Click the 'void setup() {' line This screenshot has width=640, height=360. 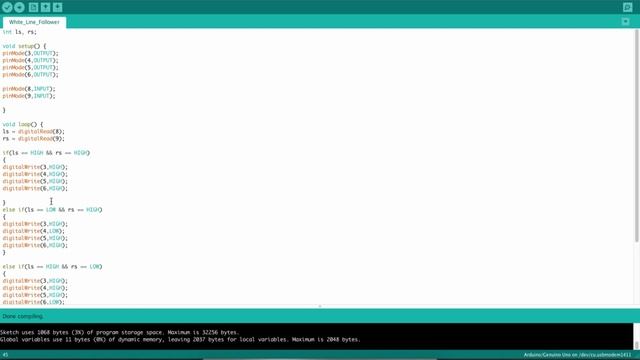tap(24, 46)
